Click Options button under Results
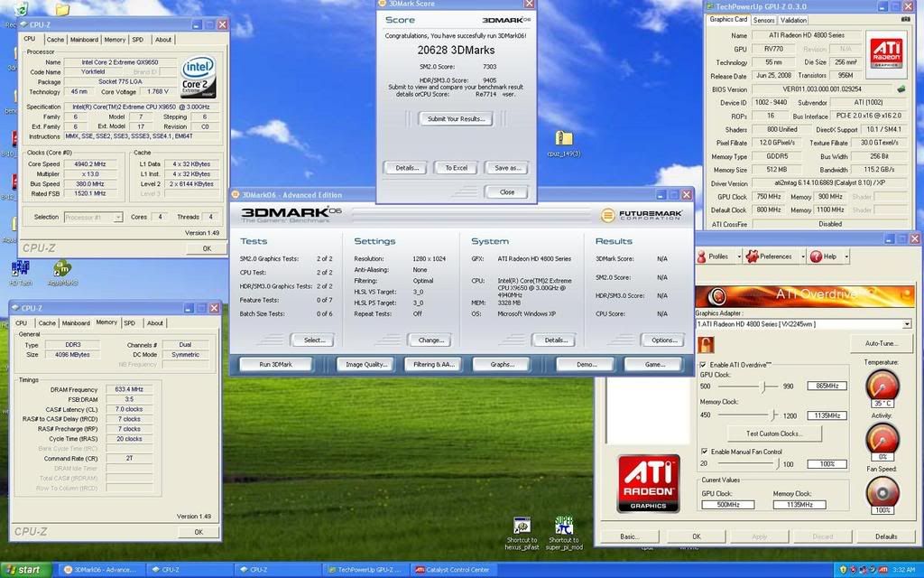This screenshot has width=924, height=578. pos(663,340)
